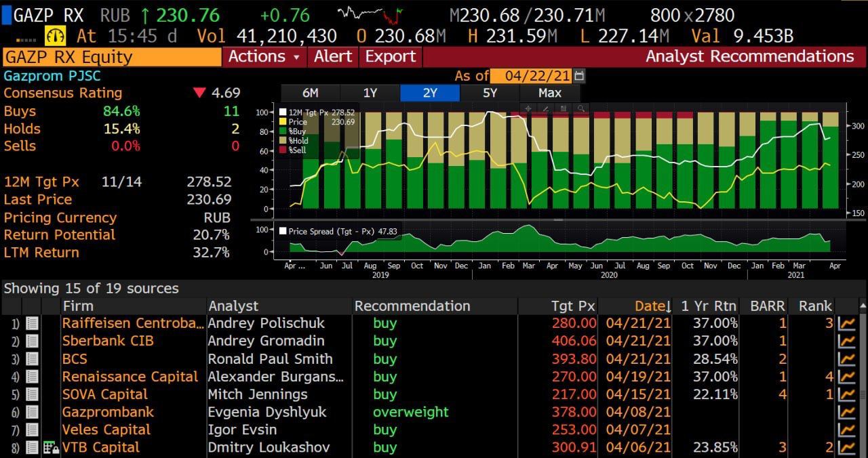Open Renaissance Capital firm link
The height and width of the screenshot is (458, 868).
click(130, 377)
